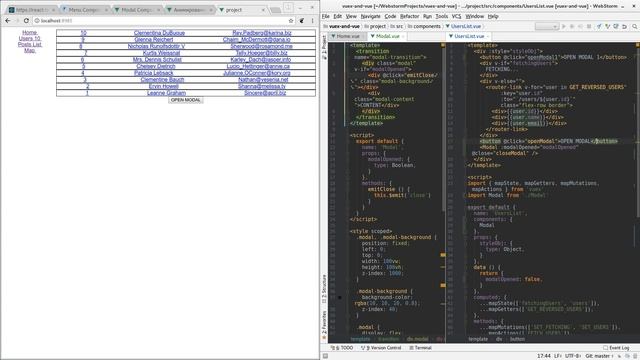Image resolution: width=640 pixels, height=360 pixels.
Task: Close the Modal.vue editor tab
Action: point(403,36)
